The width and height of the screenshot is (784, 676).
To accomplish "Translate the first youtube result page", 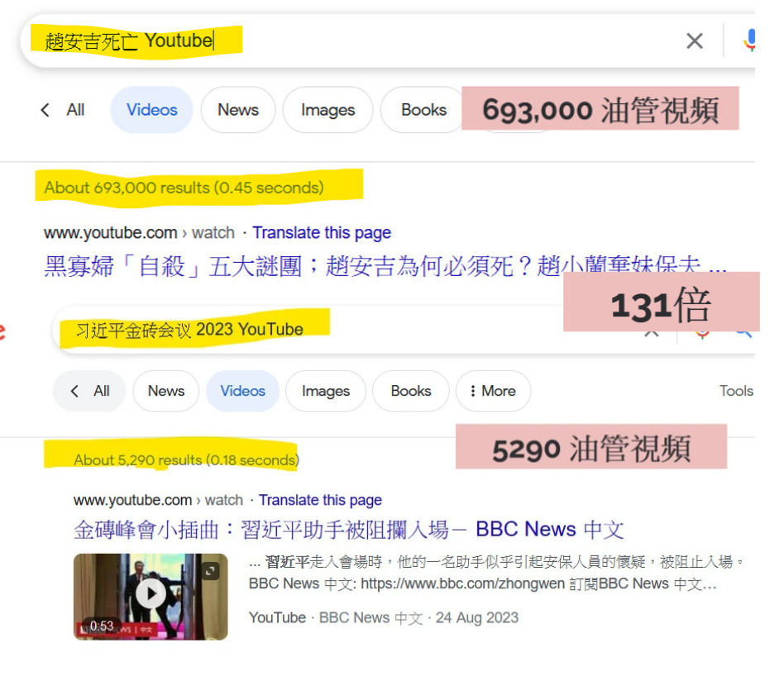I will click(x=322, y=232).
